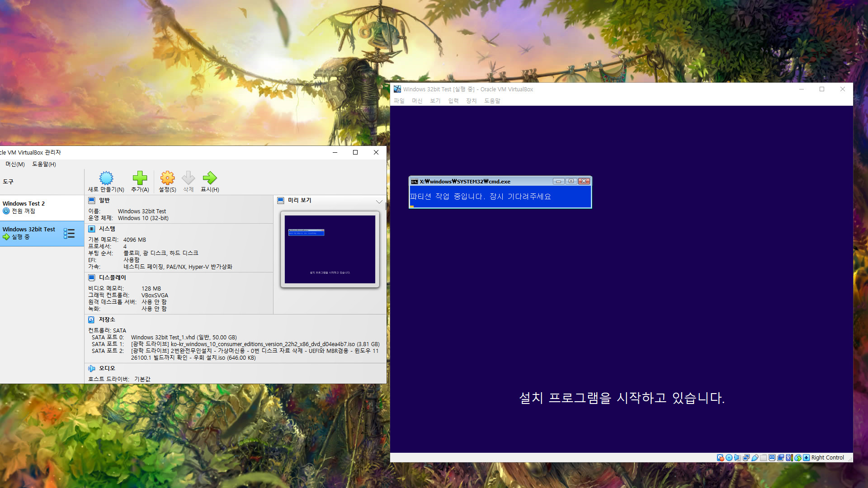The height and width of the screenshot is (488, 868).
Task: Click the New (새로 만들기) machine icon
Action: click(x=106, y=178)
